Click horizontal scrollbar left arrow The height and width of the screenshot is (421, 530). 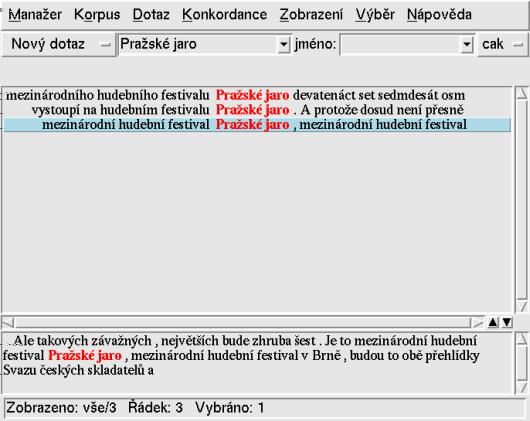tap(8, 322)
